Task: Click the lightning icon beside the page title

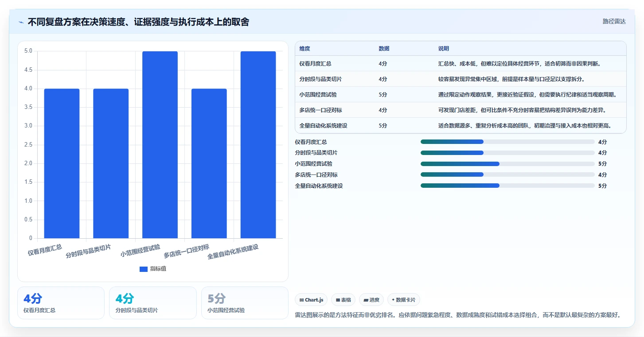Action: (21, 22)
